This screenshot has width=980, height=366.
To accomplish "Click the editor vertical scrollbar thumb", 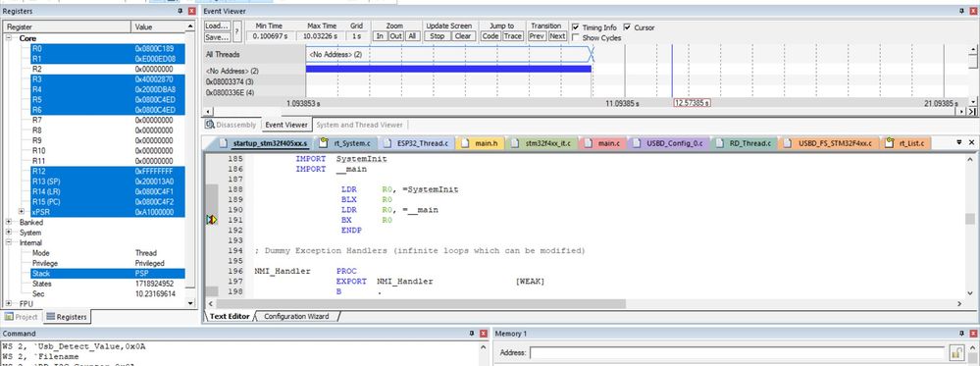I will pos(969,219).
